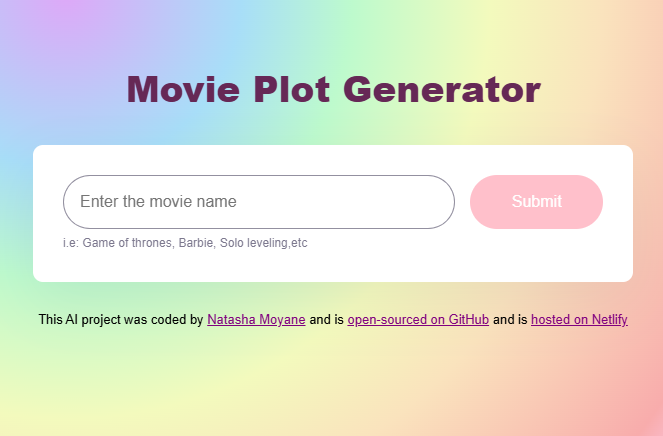Click the word Generator in the title

pyautogui.click(x=442, y=90)
